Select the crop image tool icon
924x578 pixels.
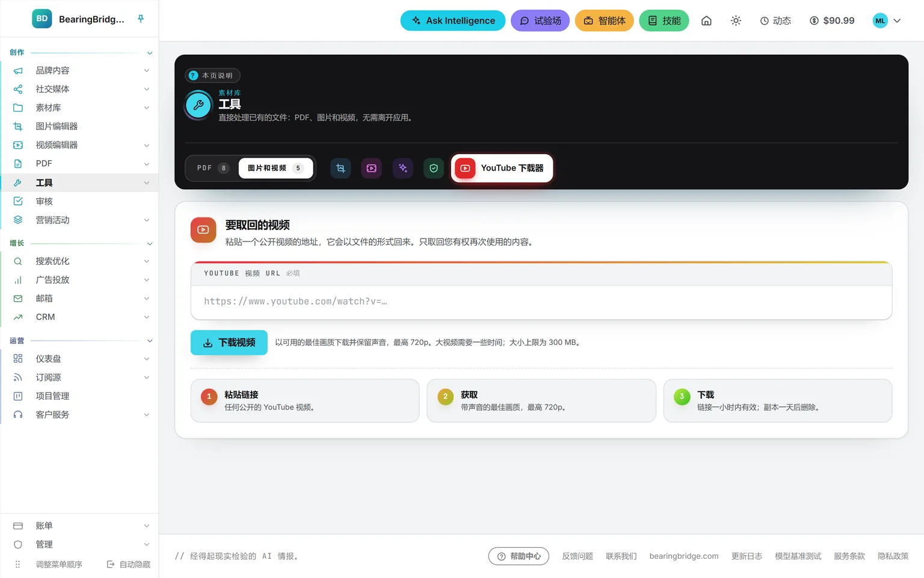point(340,169)
